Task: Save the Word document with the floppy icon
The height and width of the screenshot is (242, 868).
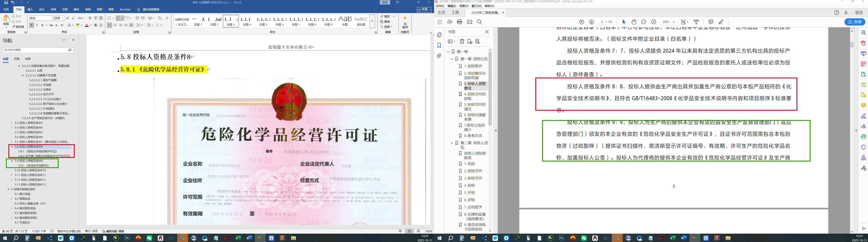Action: [x=6, y=2]
